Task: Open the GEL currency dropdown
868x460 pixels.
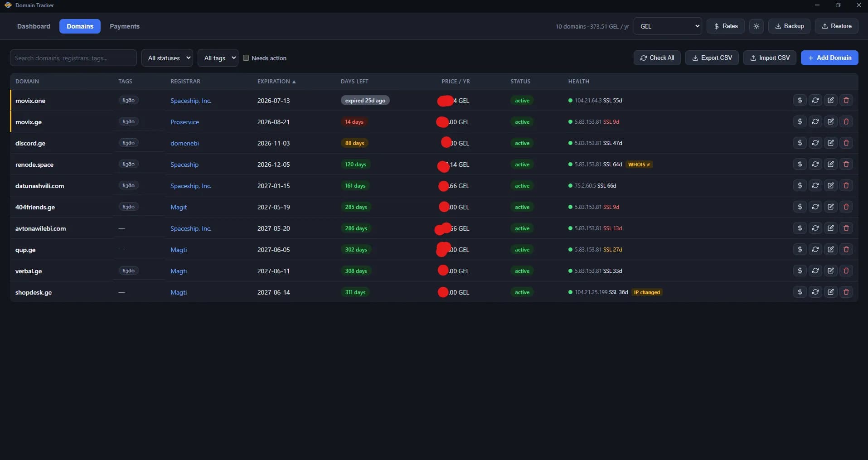Action: tap(668, 26)
